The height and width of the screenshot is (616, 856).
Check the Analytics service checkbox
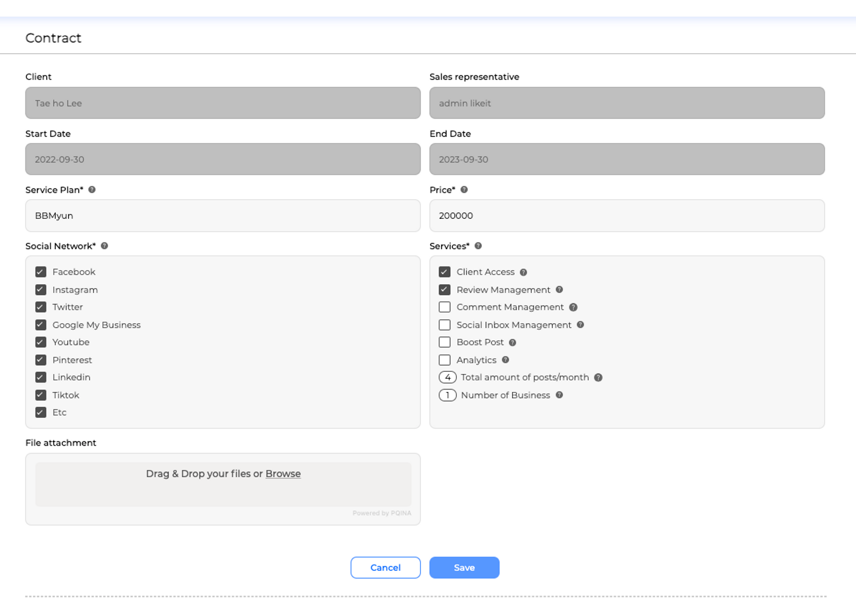[445, 360]
